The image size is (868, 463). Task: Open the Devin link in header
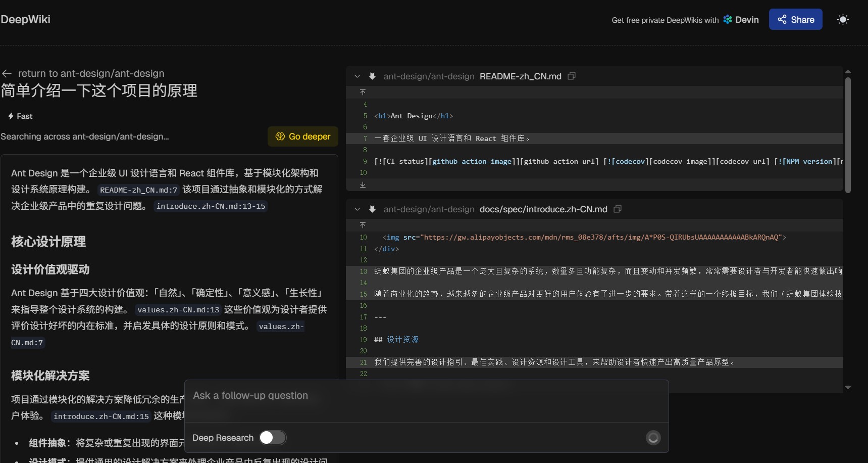pos(741,20)
